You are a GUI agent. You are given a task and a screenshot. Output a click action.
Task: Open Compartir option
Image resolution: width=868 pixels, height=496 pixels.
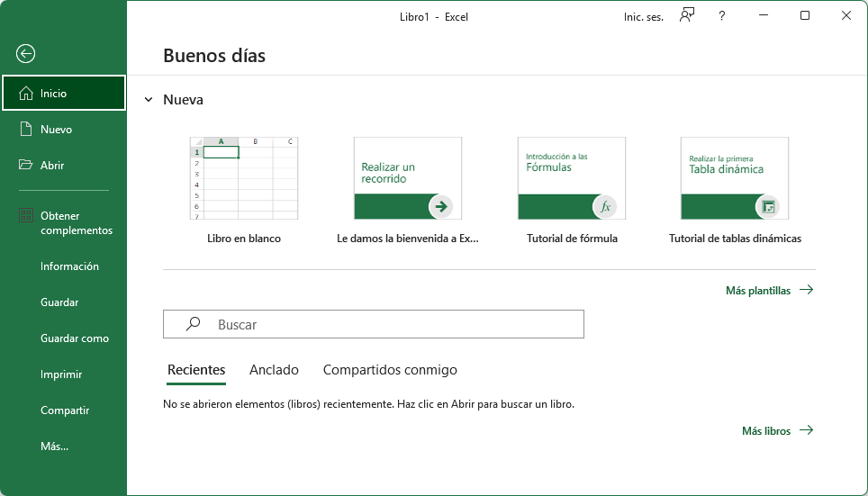65,410
